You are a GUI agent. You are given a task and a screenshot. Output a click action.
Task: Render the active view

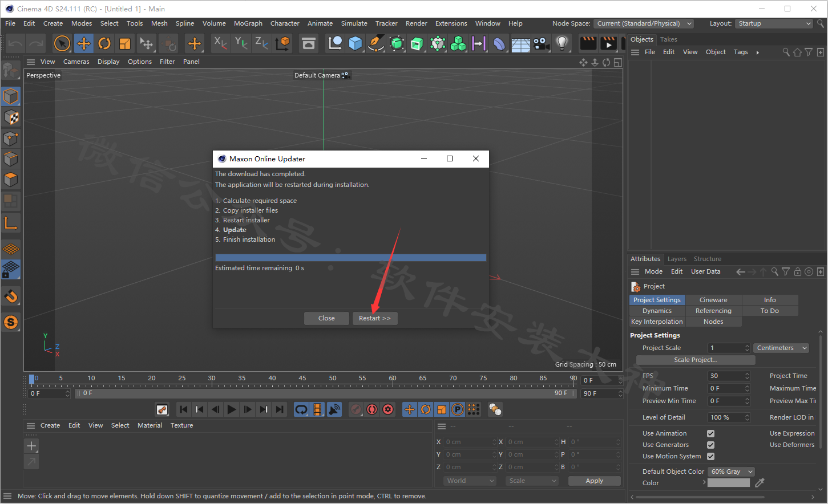tap(588, 43)
